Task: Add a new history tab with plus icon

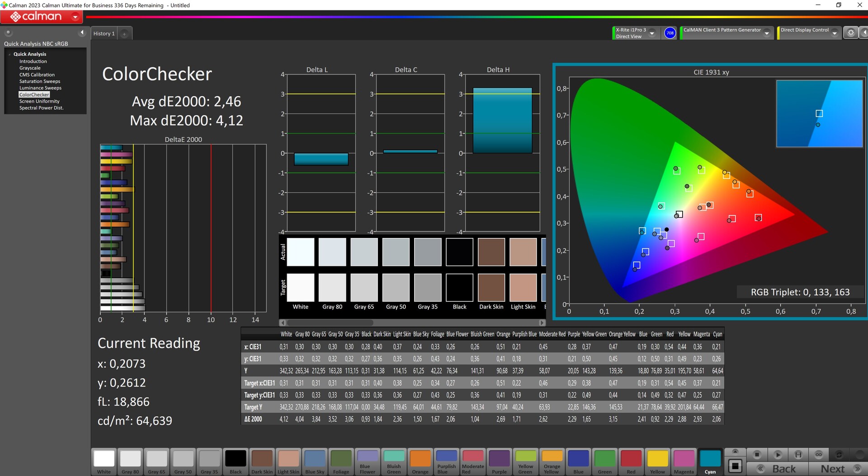Action: pyautogui.click(x=124, y=34)
